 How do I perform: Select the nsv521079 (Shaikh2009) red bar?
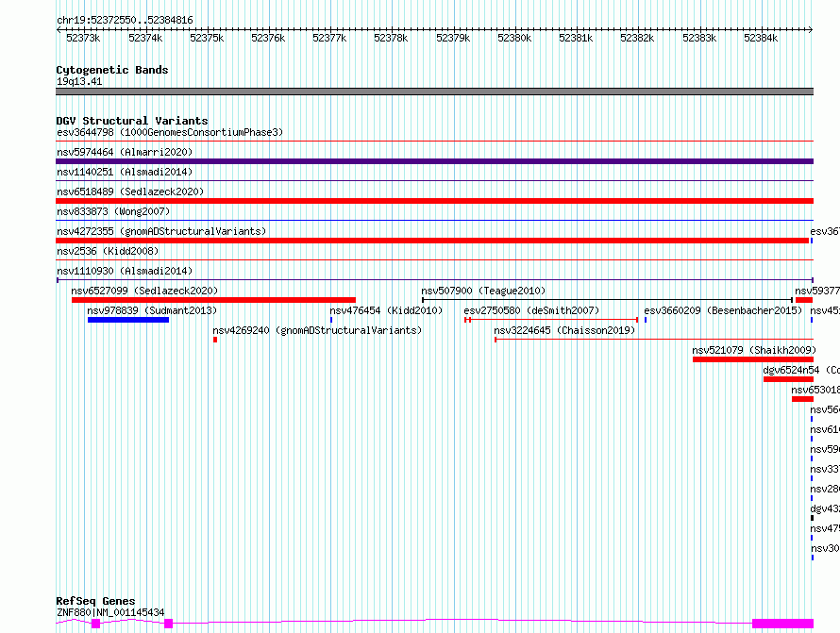pos(753,359)
